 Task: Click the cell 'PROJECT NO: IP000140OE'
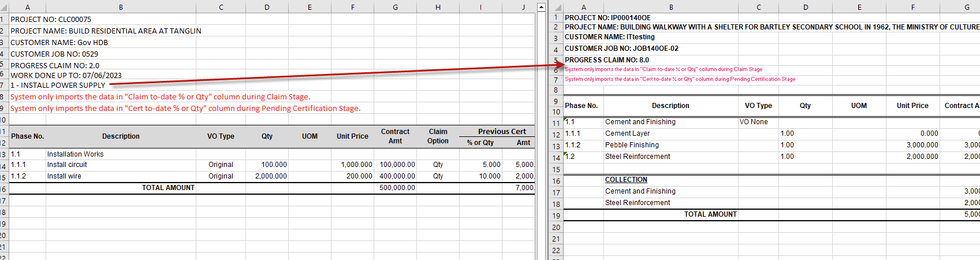click(608, 18)
